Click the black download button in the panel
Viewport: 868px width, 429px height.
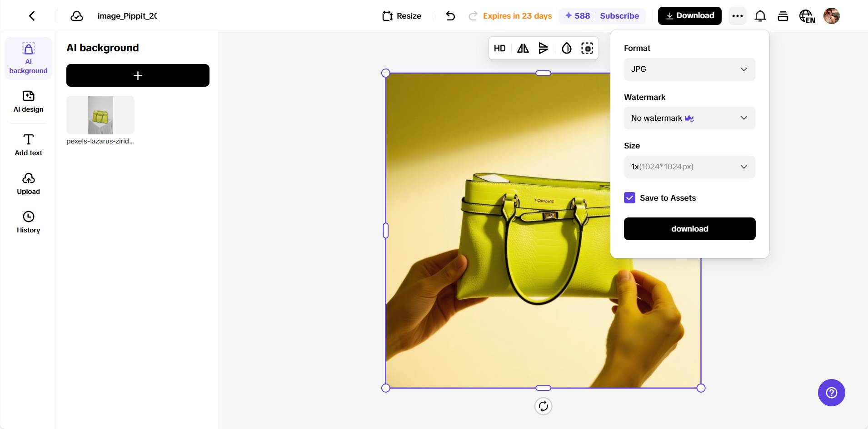click(x=690, y=229)
